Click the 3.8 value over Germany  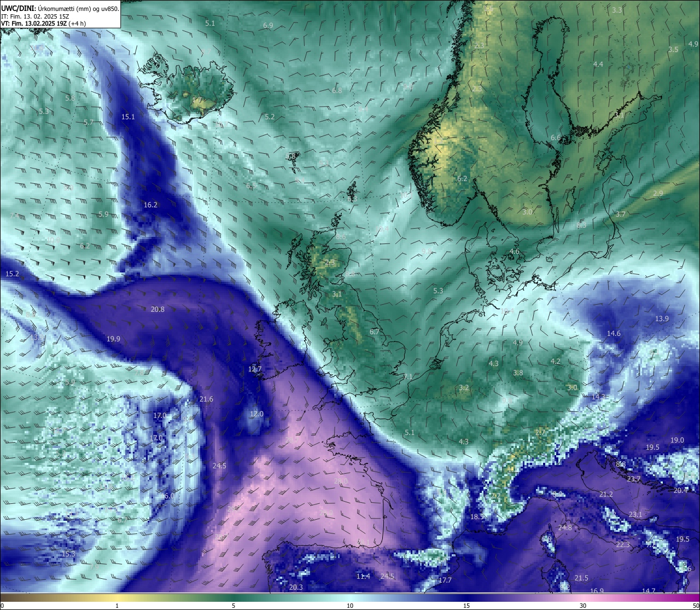point(518,373)
